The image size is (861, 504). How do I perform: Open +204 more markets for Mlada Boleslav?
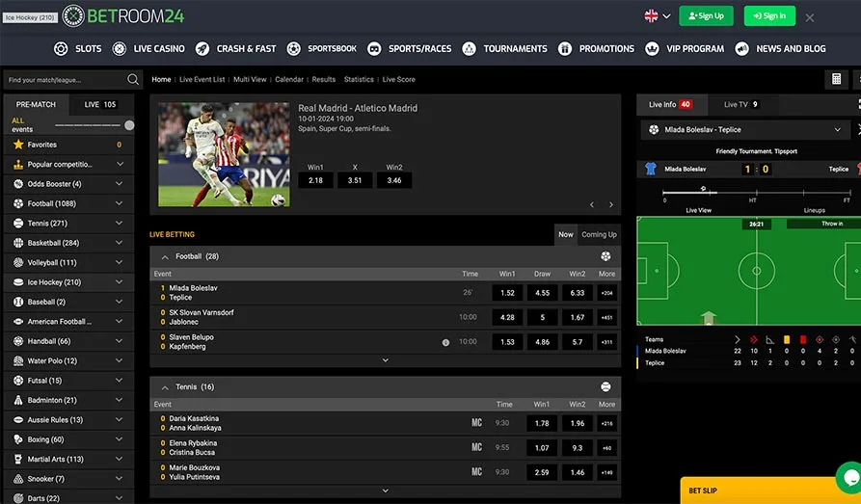click(606, 293)
